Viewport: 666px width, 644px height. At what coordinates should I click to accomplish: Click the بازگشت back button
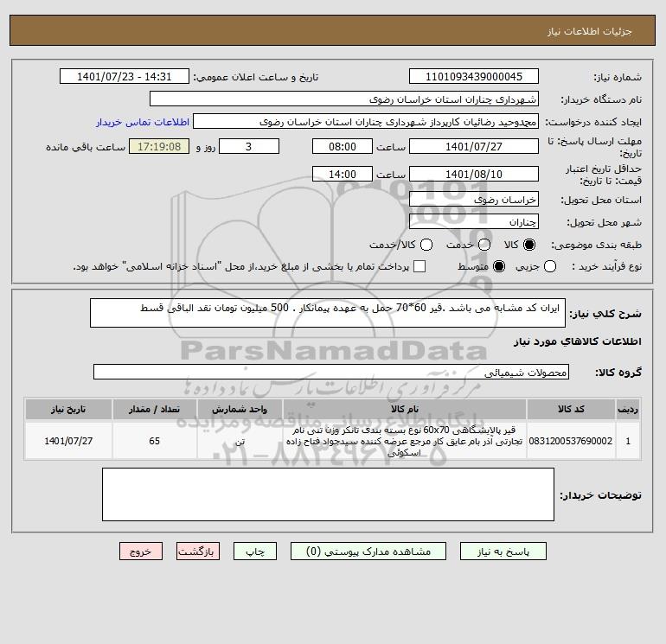coord(198,552)
